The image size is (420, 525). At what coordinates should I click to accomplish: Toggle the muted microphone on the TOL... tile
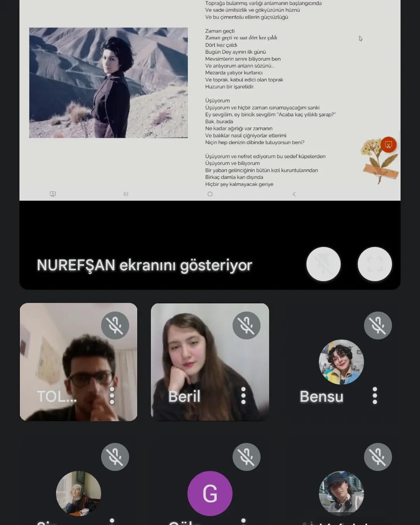(x=115, y=325)
